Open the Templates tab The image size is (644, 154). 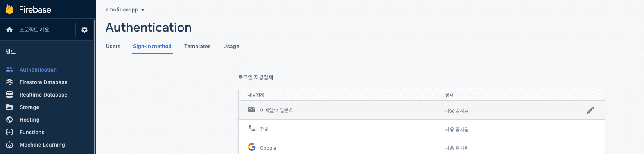pos(197,46)
